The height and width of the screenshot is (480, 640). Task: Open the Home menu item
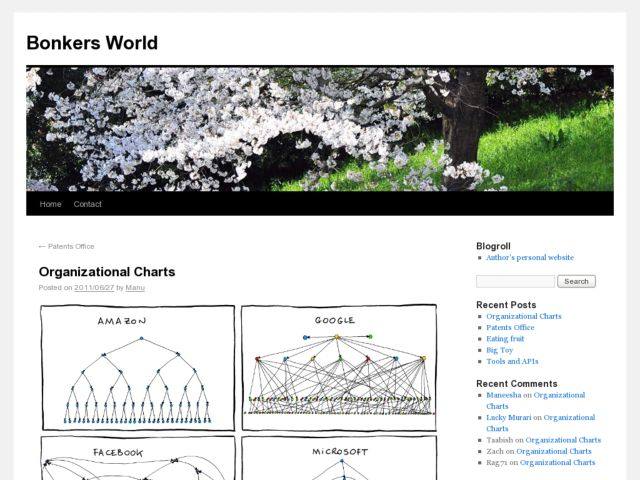tap(50, 204)
